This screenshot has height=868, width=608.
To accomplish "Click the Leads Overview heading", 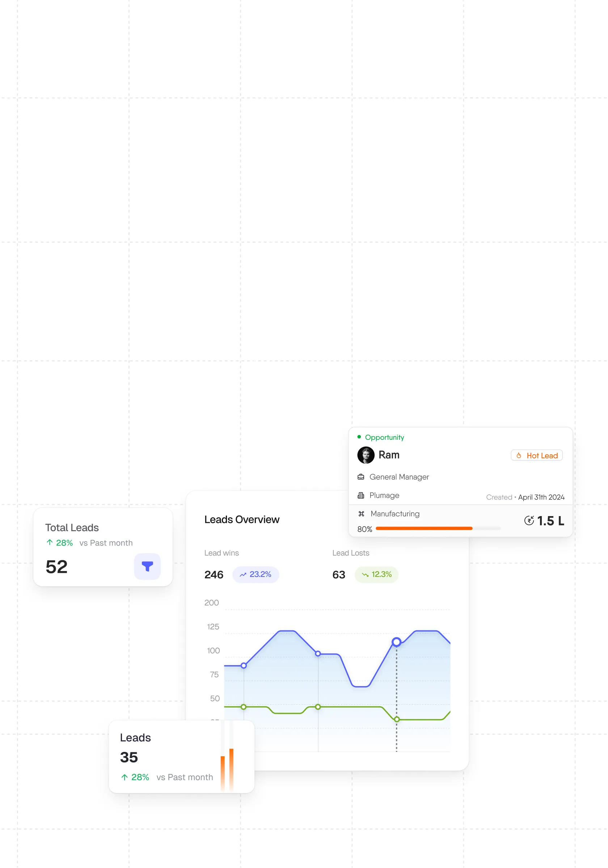I will pyautogui.click(x=241, y=519).
